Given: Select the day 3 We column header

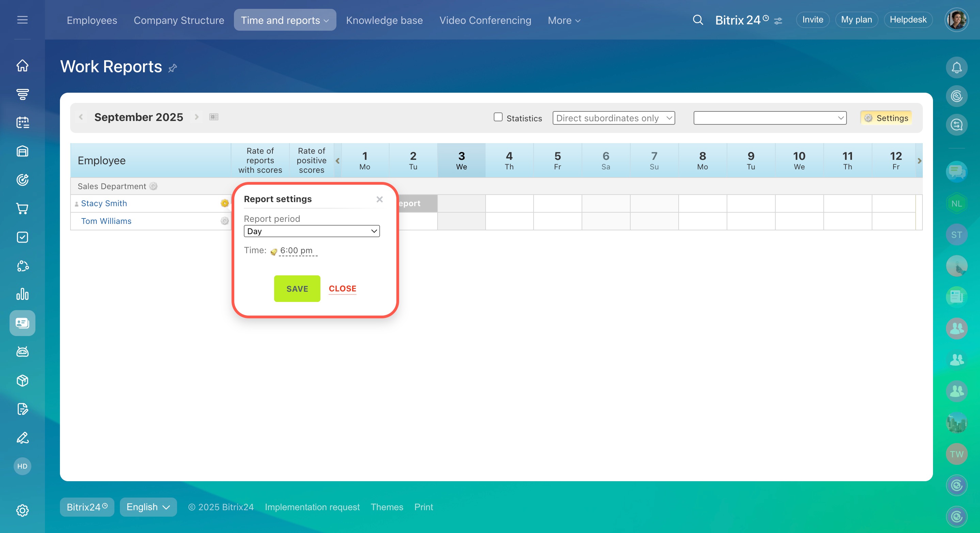Looking at the screenshot, I should pyautogui.click(x=461, y=160).
